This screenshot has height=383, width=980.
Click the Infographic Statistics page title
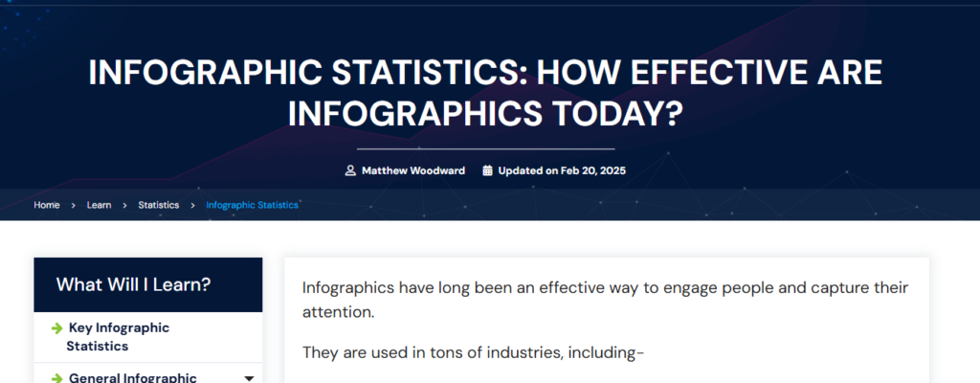485,93
